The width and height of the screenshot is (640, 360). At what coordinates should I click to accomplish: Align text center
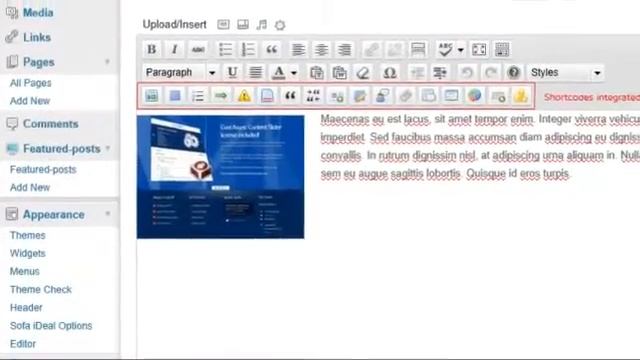(321, 49)
